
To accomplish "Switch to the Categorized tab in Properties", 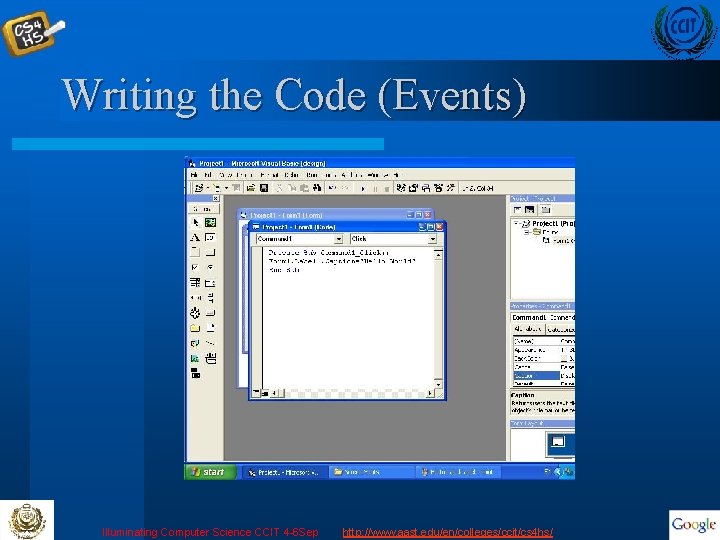I will [x=560, y=329].
